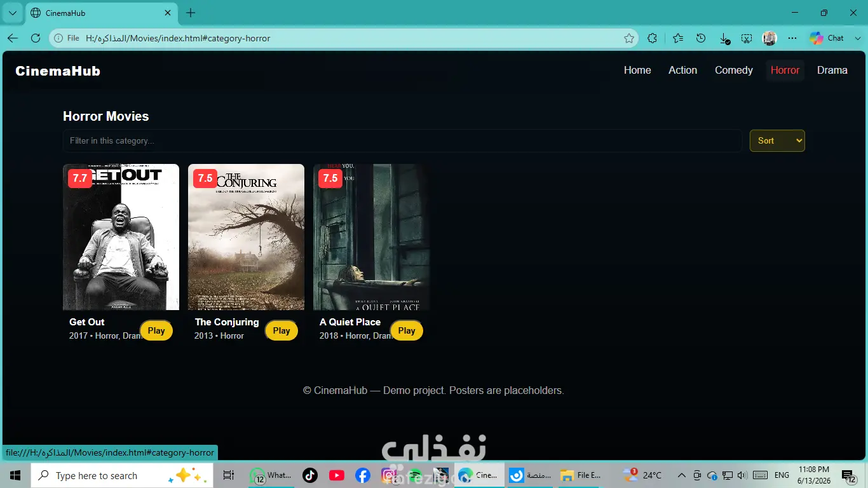868x488 pixels.
Task: Switch to the Drama category
Action: [832, 71]
